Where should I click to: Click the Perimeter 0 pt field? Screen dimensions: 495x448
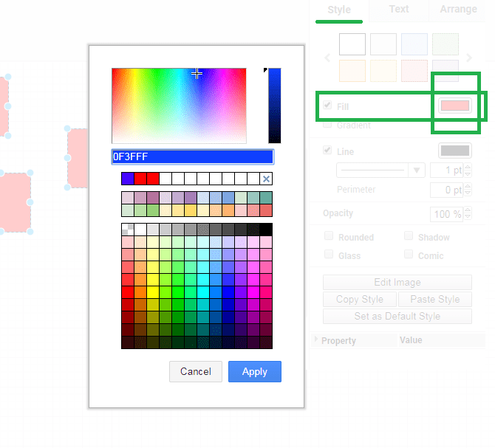pos(446,190)
